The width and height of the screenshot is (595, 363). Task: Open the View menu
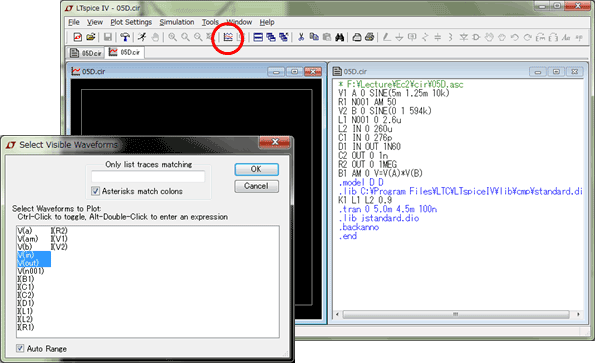(x=95, y=22)
